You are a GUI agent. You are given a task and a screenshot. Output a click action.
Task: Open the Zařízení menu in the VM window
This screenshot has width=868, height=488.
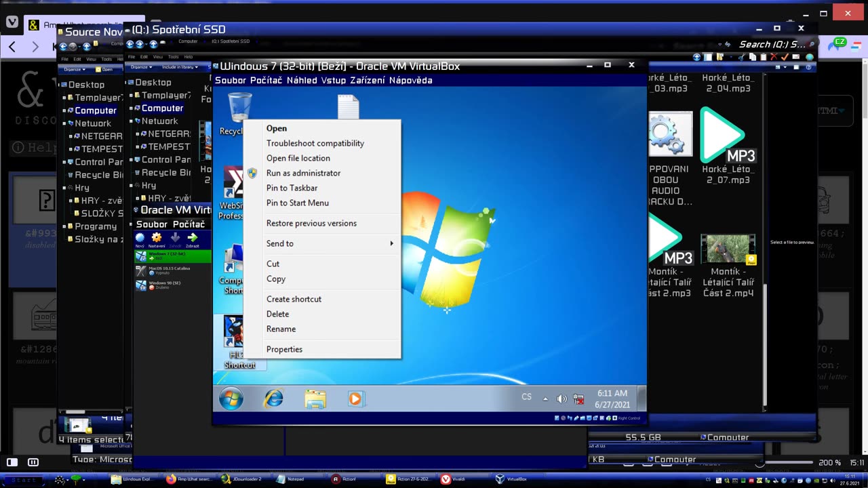tap(368, 80)
